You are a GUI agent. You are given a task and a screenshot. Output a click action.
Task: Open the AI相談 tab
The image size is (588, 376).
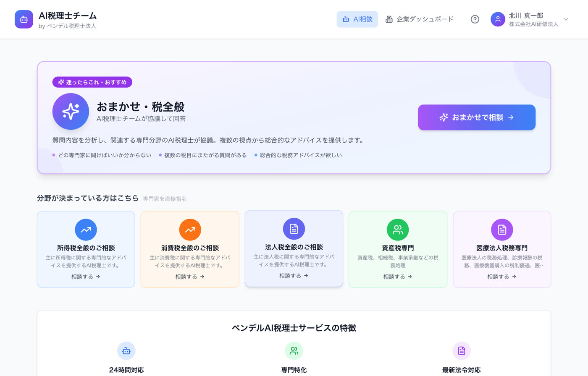tap(357, 19)
